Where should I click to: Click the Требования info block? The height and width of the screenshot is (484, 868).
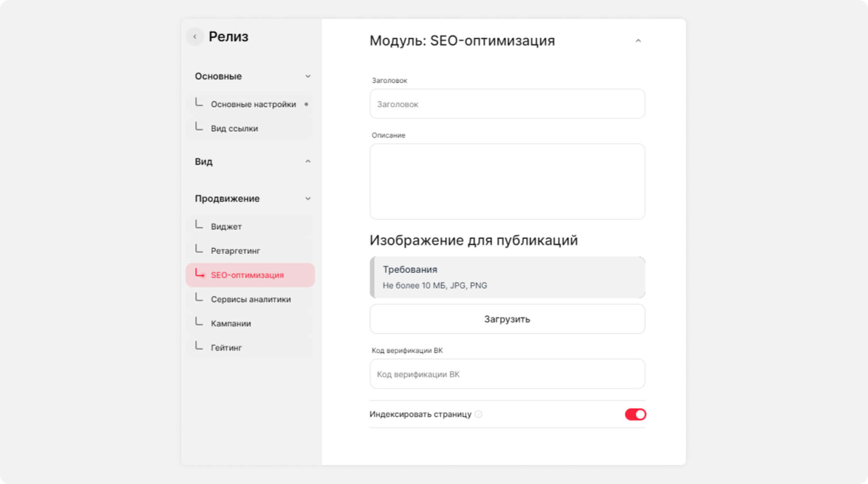[507, 277]
